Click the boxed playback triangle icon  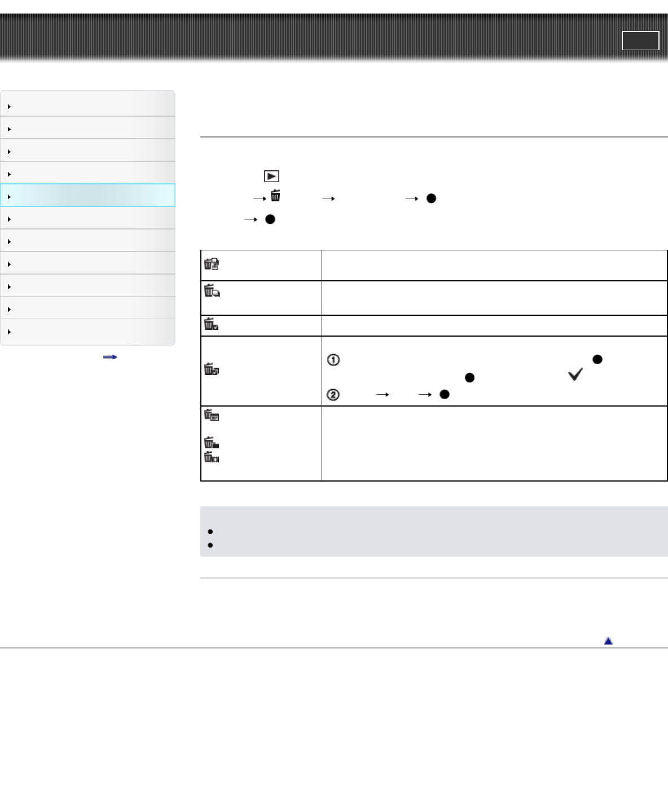(x=271, y=176)
